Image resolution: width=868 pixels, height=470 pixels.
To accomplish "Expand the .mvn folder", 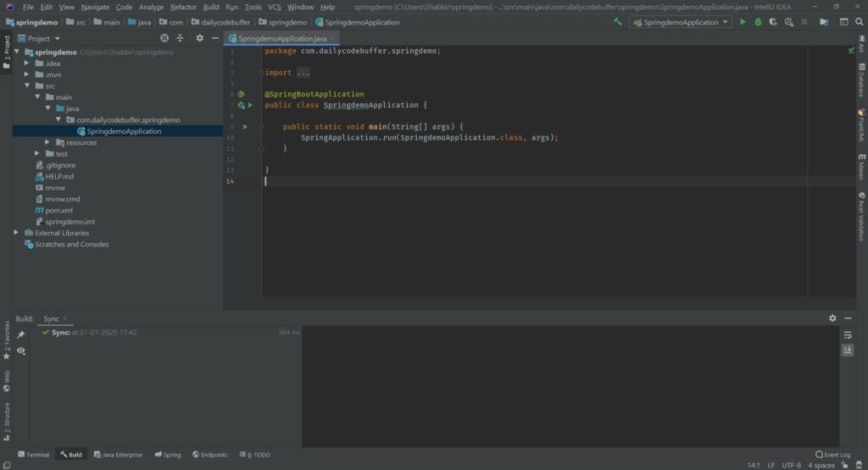I will 26,75.
